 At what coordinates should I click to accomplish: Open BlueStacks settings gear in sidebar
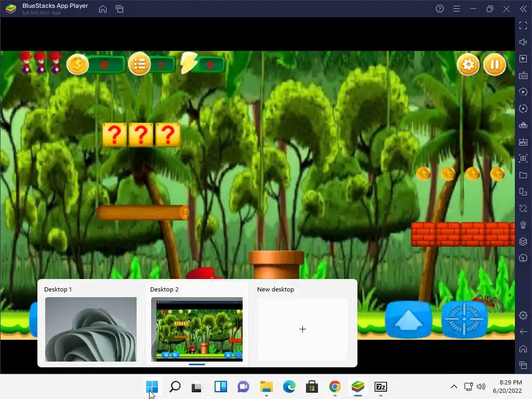point(523,315)
